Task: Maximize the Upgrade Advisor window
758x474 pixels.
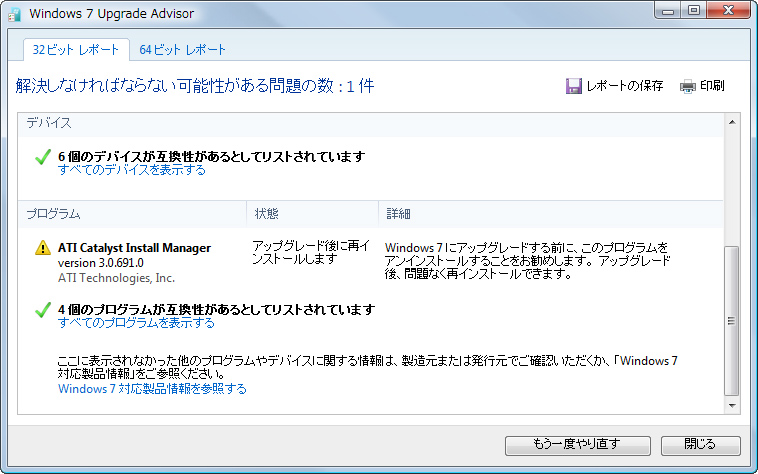Action: pyautogui.click(x=694, y=11)
